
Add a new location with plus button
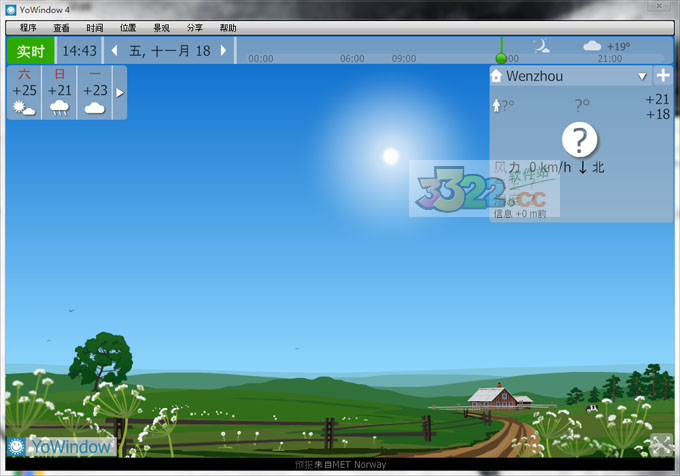point(663,75)
